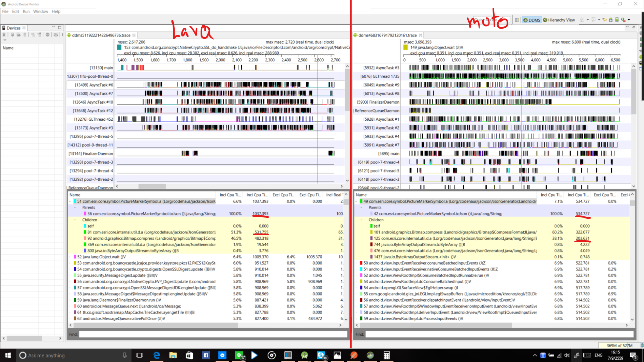Click the Dump HPROF file icon
The image size is (644, 362).
tap(18, 35)
